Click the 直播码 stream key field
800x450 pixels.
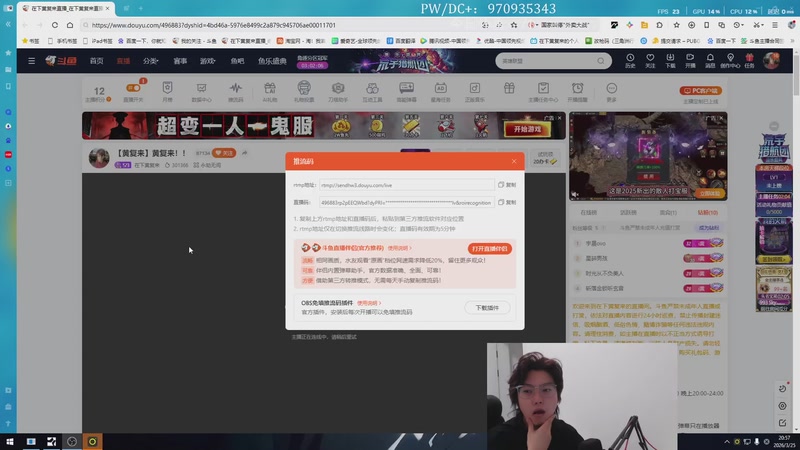pos(407,203)
